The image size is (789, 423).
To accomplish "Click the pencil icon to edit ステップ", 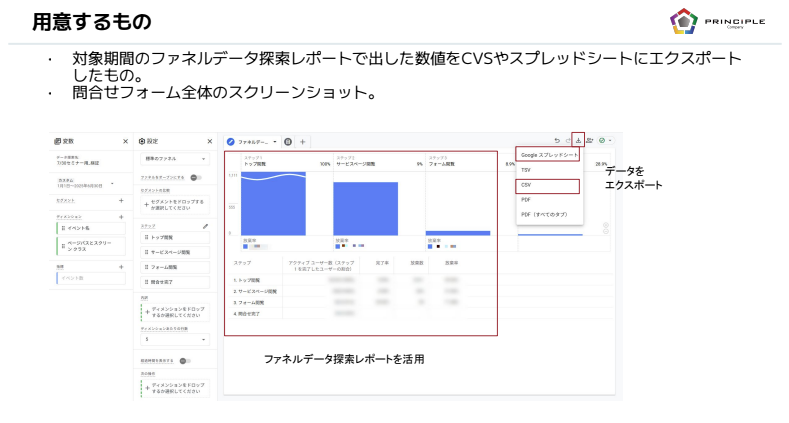I will click(206, 226).
